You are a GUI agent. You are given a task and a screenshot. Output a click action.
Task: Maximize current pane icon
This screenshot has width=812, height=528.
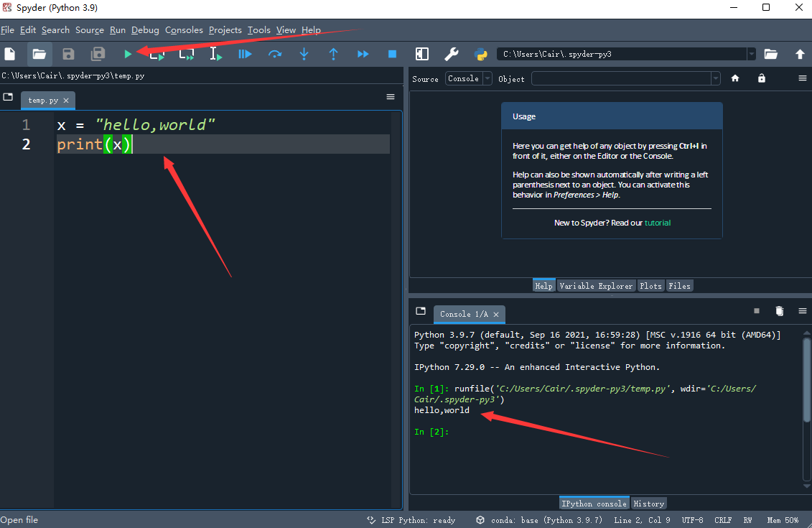pos(422,54)
